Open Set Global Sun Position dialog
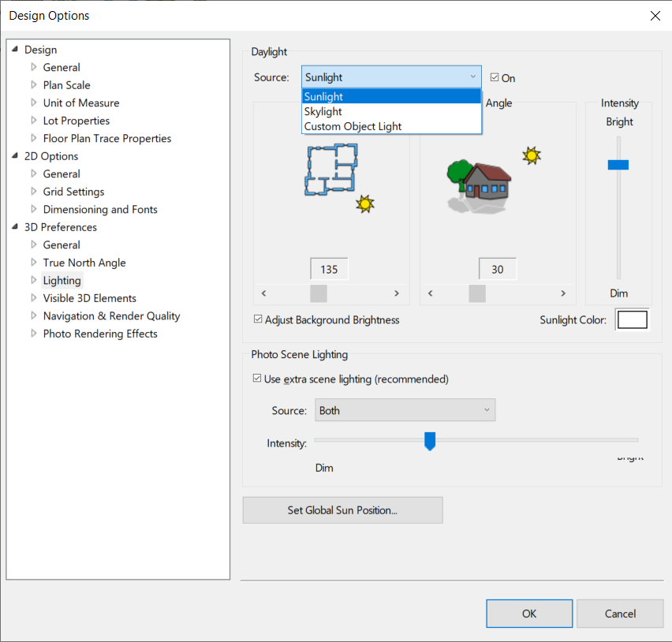The height and width of the screenshot is (642, 672). 342,510
